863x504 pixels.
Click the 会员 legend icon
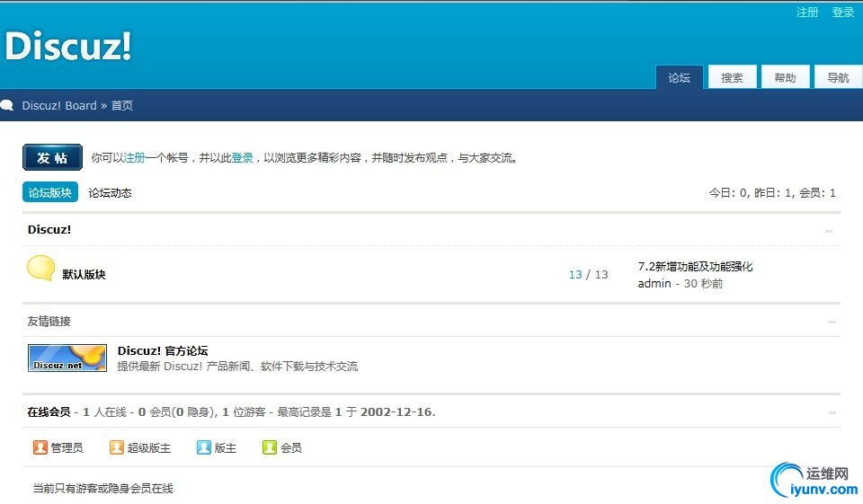pyautogui.click(x=269, y=447)
